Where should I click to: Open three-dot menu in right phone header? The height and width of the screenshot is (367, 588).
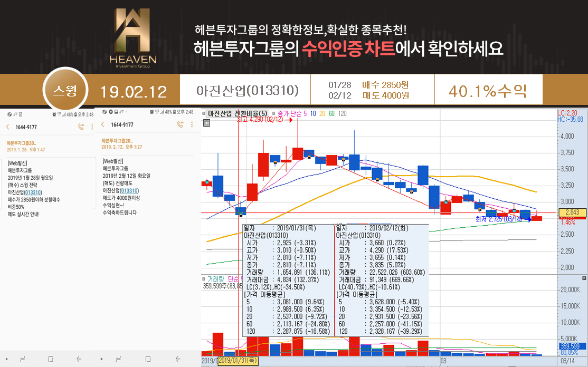click(192, 124)
